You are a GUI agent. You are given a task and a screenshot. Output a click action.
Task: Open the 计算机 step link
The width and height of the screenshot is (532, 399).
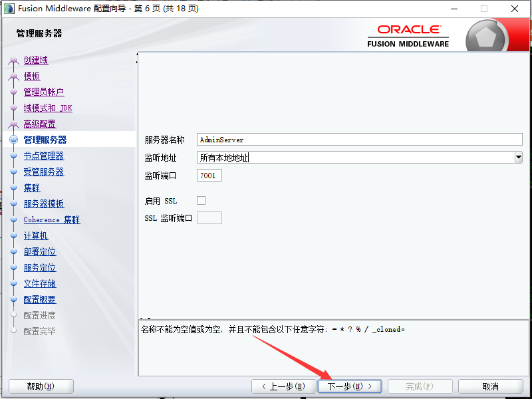(x=36, y=235)
